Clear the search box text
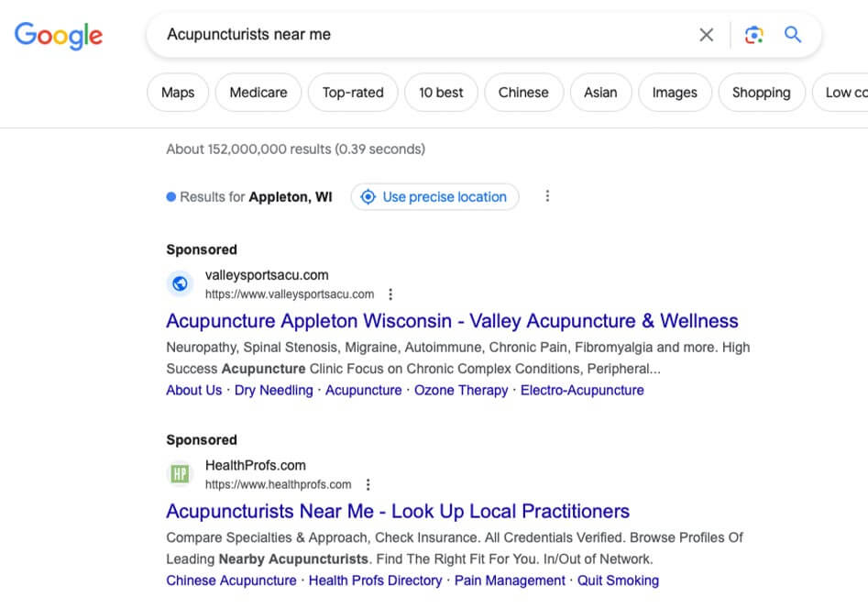Viewport: 868px width, 609px height. click(706, 35)
